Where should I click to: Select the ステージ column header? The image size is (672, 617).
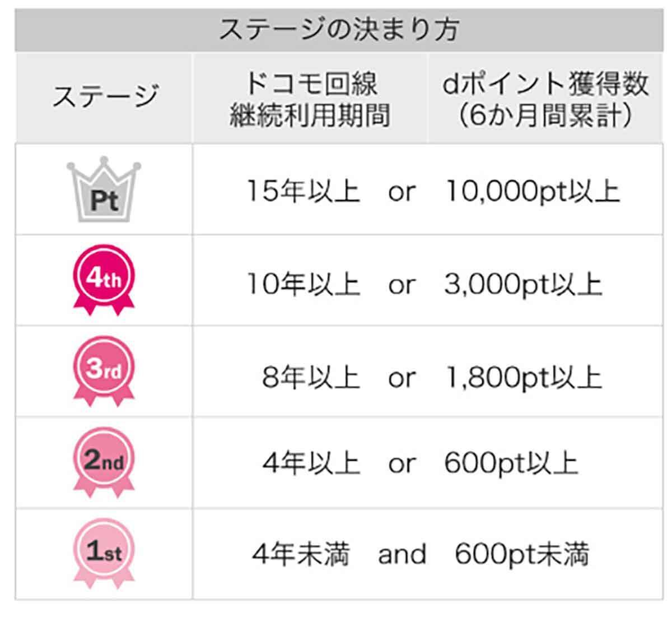coord(104,98)
